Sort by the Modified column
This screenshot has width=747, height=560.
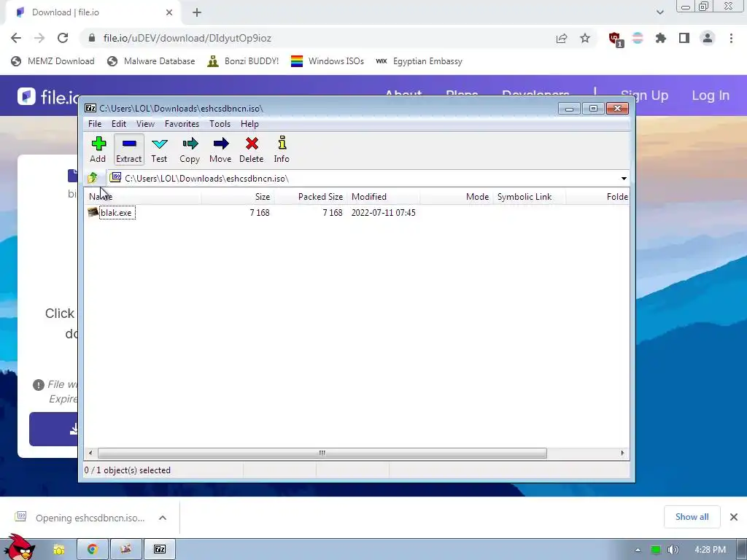click(x=384, y=197)
